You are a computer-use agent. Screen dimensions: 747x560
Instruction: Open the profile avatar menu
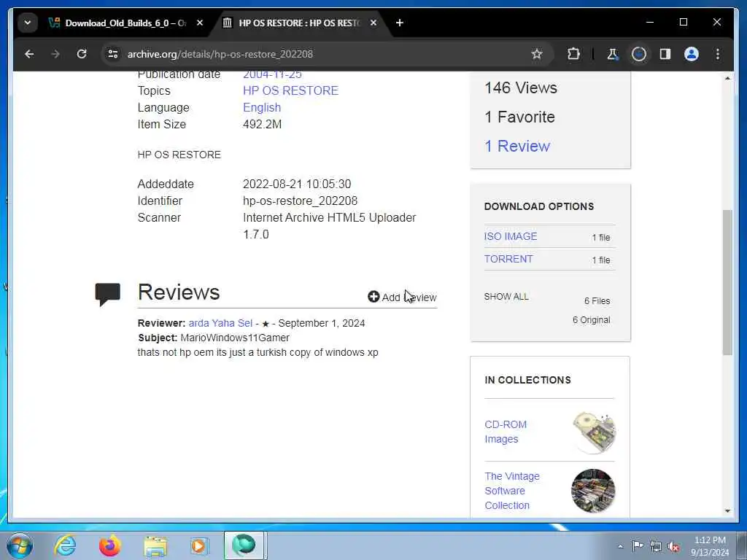click(x=692, y=54)
